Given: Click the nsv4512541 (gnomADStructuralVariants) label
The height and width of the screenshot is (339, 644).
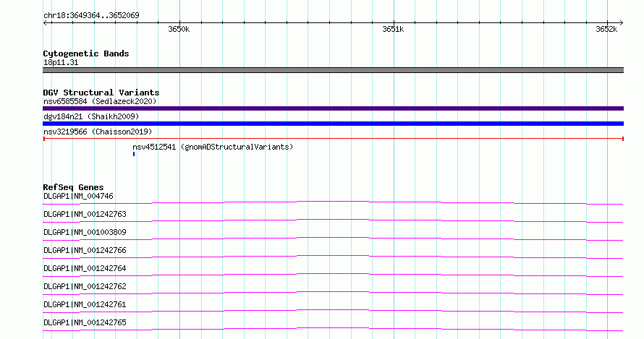Looking at the screenshot, I should click(x=213, y=147).
